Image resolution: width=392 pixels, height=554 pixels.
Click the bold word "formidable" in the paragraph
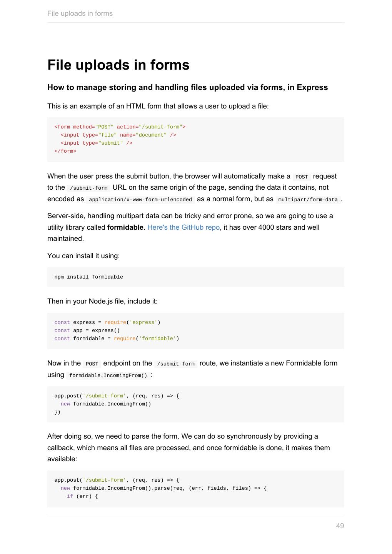point(125,227)
